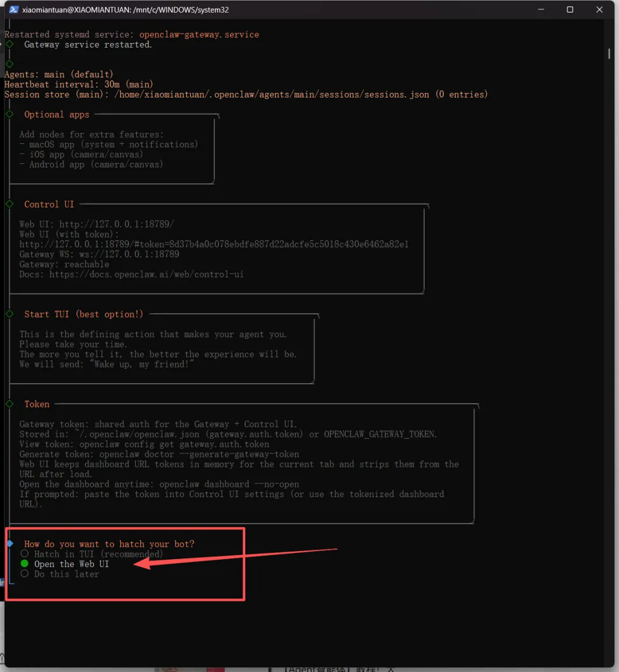Image resolution: width=619 pixels, height=672 pixels.
Task: Click the 'Wake up, my friend!' line
Action: pyautogui.click(x=107, y=364)
